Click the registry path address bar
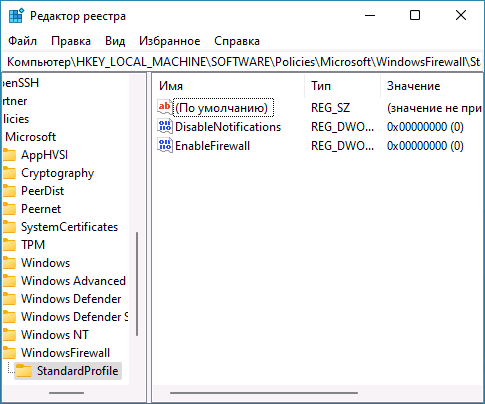 [242, 62]
